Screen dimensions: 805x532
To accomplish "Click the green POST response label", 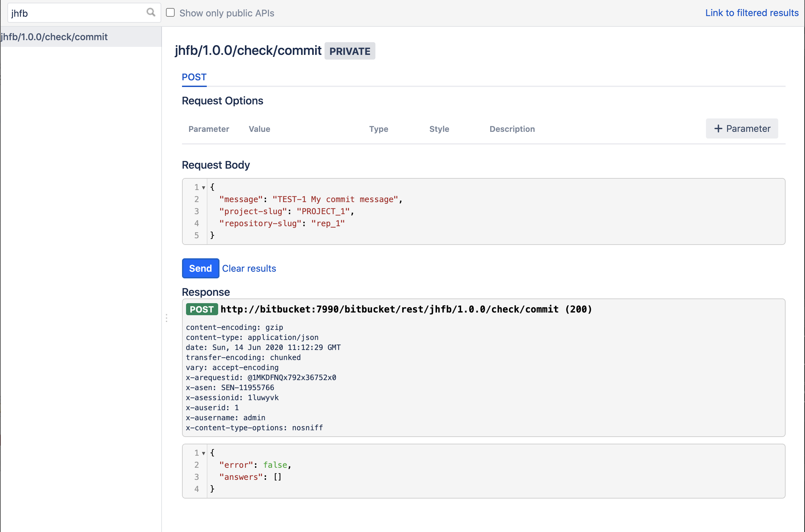I will tap(201, 309).
